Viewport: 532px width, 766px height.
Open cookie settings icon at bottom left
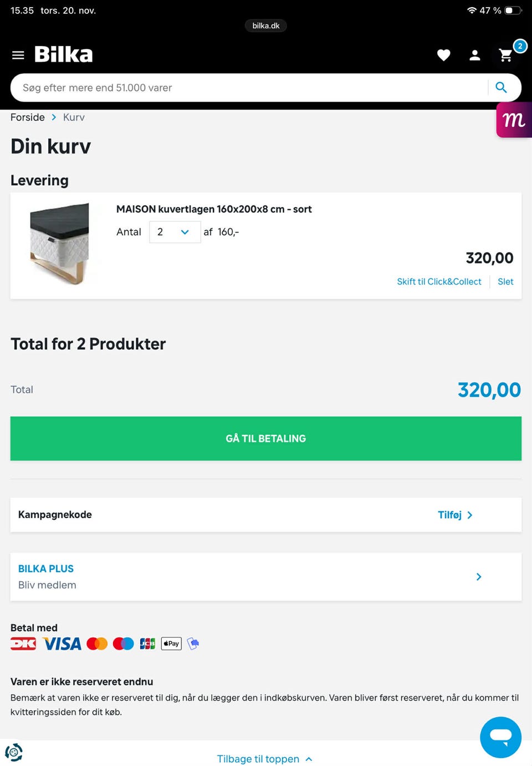tap(14, 752)
